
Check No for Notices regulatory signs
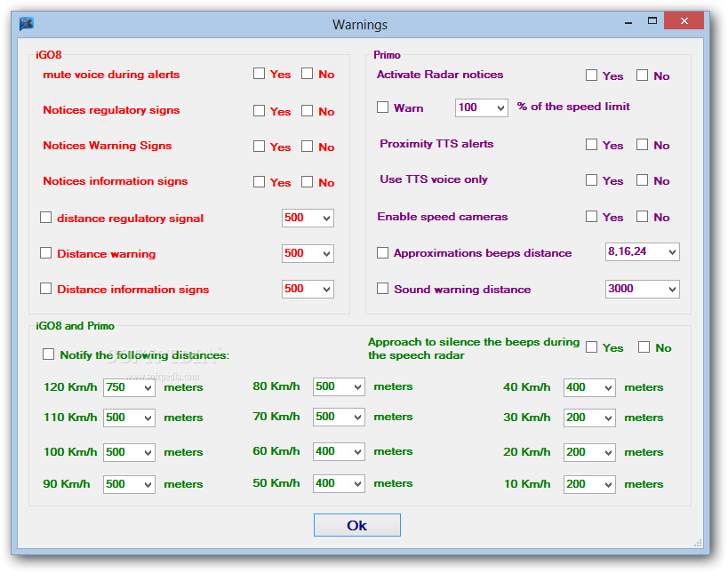pyautogui.click(x=307, y=110)
